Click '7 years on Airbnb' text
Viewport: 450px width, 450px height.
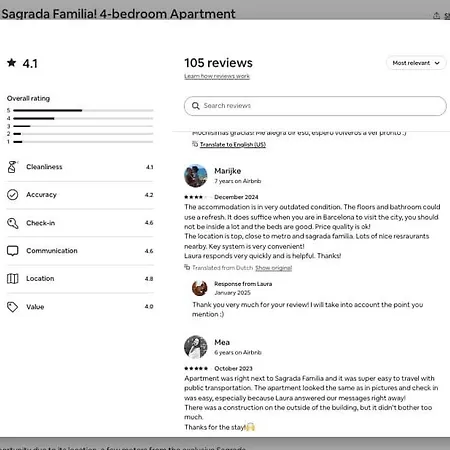click(238, 181)
